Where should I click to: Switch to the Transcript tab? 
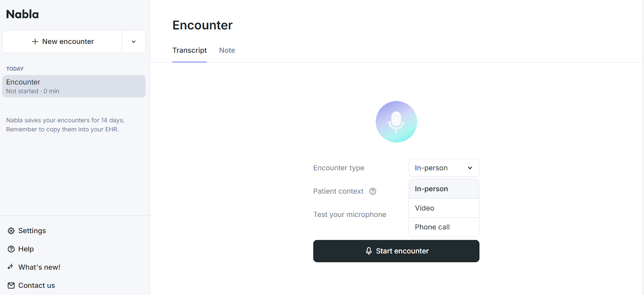(x=189, y=50)
